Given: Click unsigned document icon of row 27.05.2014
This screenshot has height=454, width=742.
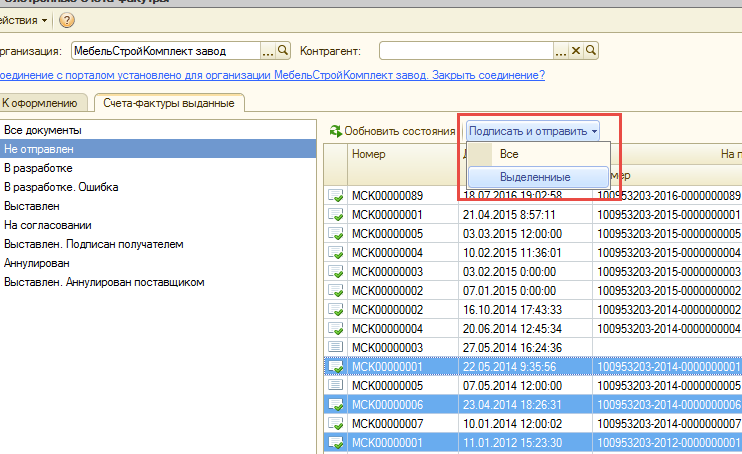Looking at the screenshot, I should [x=336, y=347].
